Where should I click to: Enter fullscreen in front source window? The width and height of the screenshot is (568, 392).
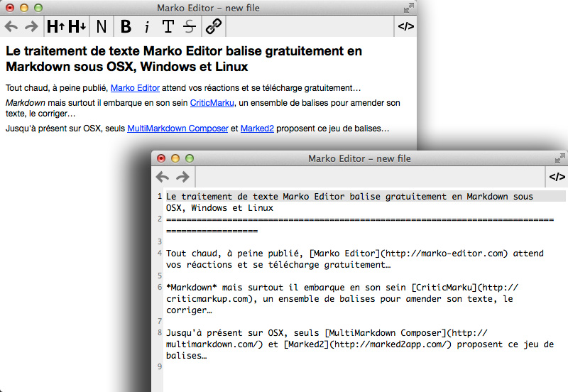(x=560, y=158)
